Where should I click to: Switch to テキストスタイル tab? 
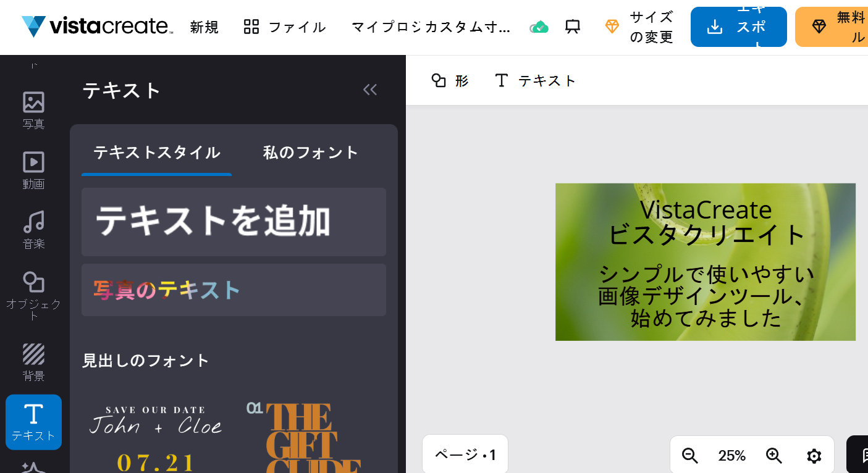(x=157, y=153)
